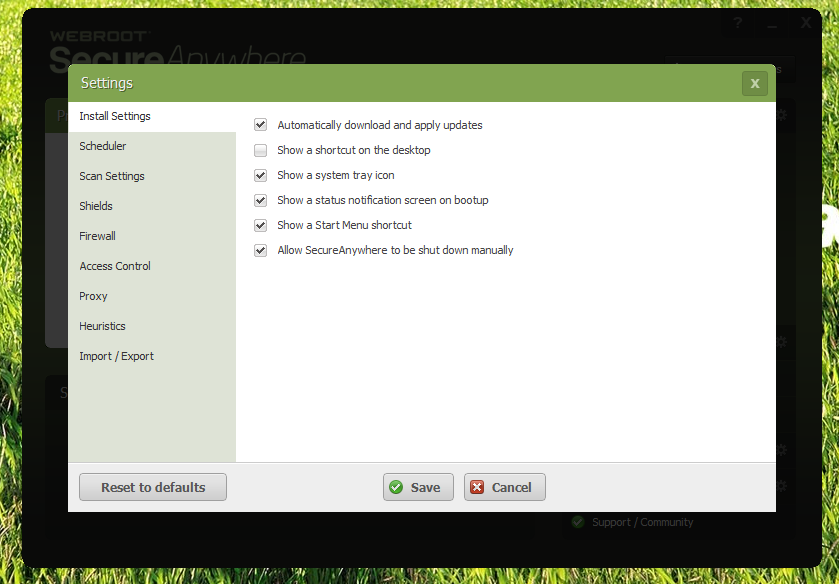The image size is (839, 584).
Task: Enable show a shortcut on the desktop
Action: click(261, 150)
